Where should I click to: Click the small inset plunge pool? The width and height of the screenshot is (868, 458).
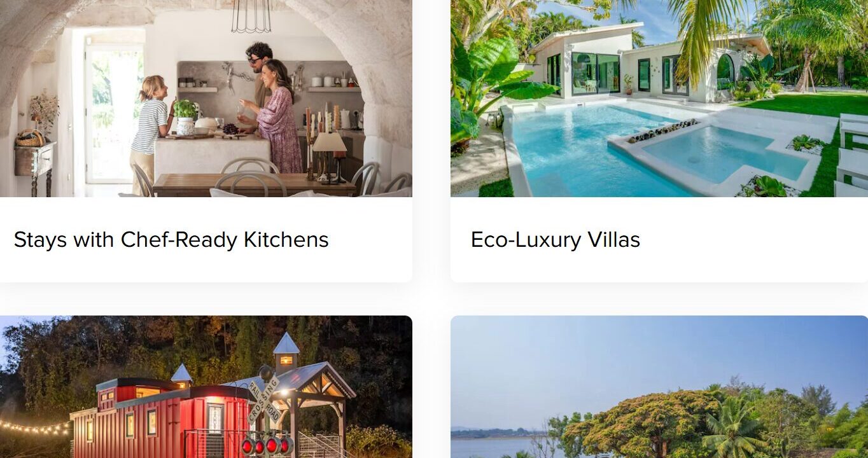pyautogui.click(x=722, y=155)
